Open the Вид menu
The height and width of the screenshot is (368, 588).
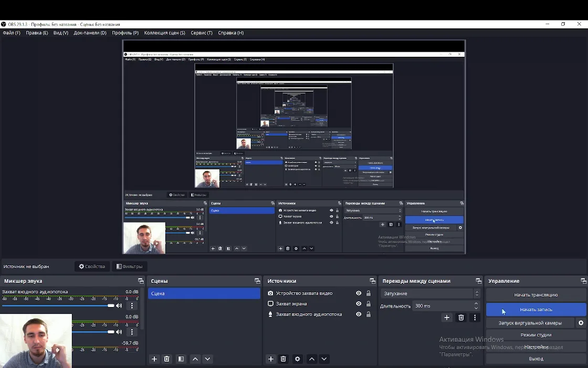pyautogui.click(x=61, y=33)
